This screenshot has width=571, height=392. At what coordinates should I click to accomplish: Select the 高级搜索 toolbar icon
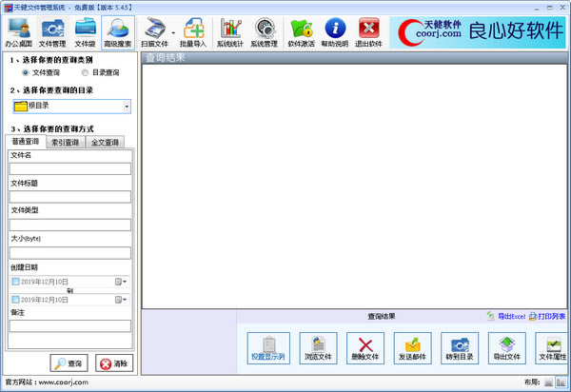pyautogui.click(x=118, y=32)
